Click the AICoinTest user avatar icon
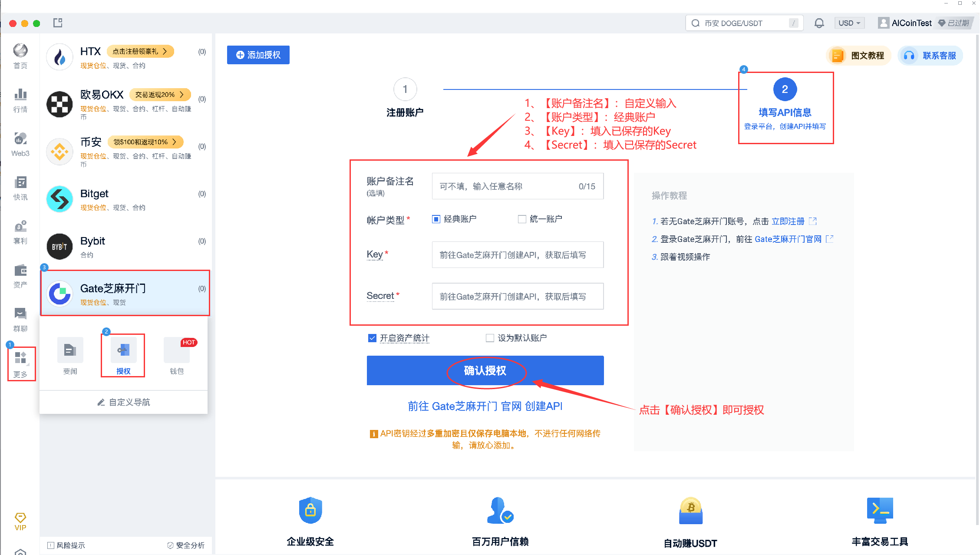980x555 pixels. (883, 23)
